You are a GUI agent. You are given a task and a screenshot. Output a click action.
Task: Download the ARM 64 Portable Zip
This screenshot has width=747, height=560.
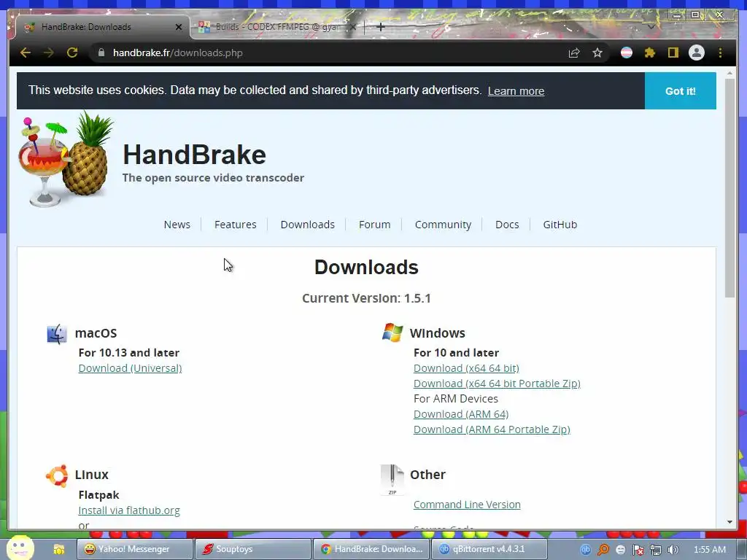[x=492, y=429]
